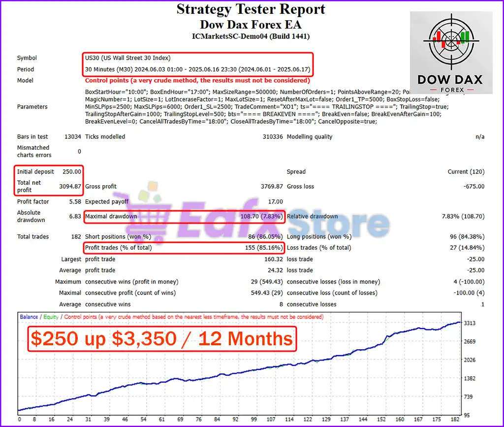
Task: Click the consecutive losses value 4 (-100.00)
Action: click(469, 282)
